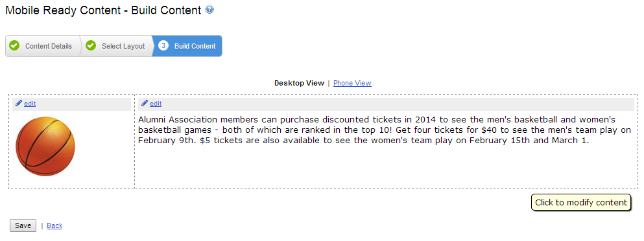644x241 pixels.
Task: Click the green checkmark on Select Layout step
Action: point(91,45)
